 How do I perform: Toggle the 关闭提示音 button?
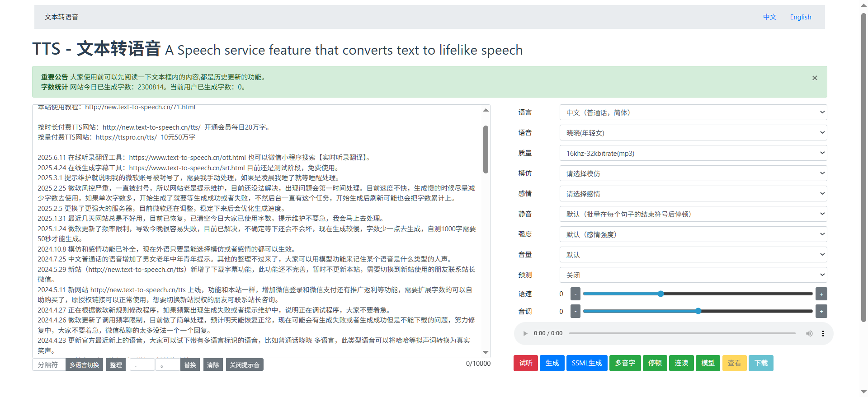tap(244, 365)
